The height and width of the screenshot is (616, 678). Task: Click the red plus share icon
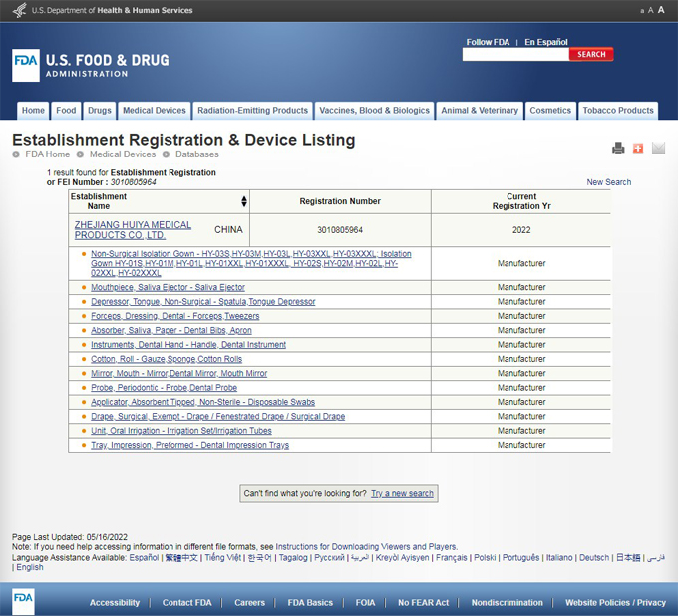click(x=638, y=149)
